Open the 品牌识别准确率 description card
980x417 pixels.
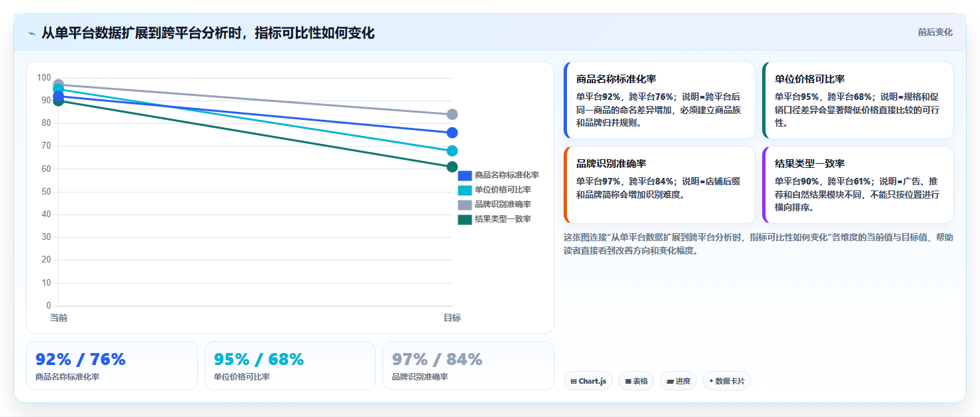[660, 185]
